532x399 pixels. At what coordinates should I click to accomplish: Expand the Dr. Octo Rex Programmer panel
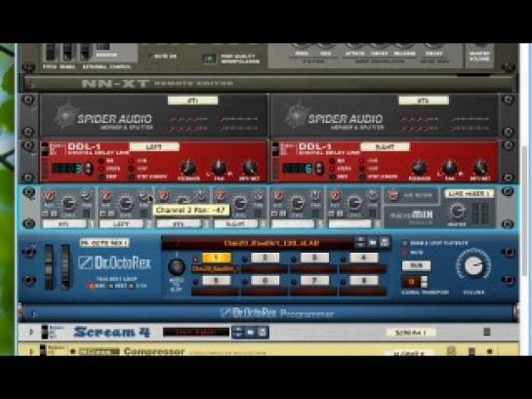point(34,314)
